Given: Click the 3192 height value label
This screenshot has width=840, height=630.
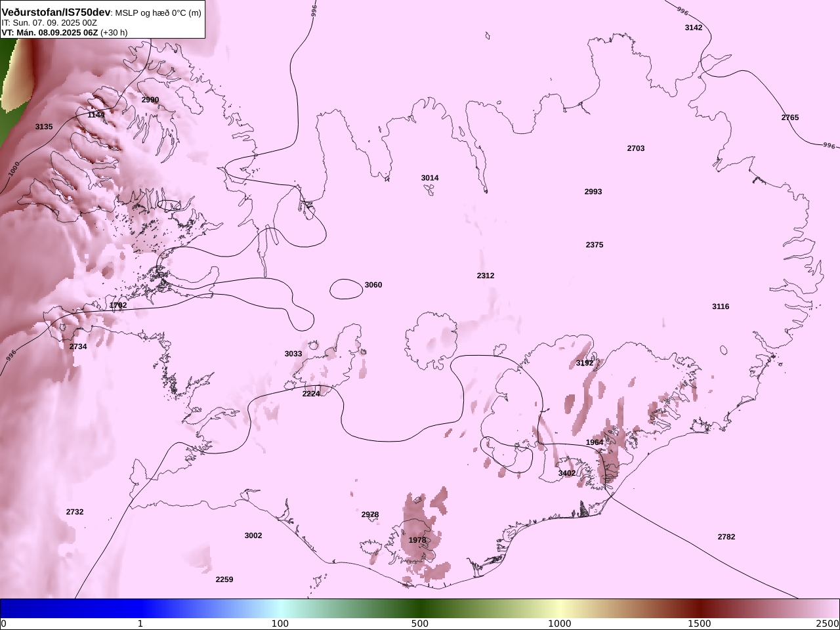Looking at the screenshot, I should [x=585, y=363].
